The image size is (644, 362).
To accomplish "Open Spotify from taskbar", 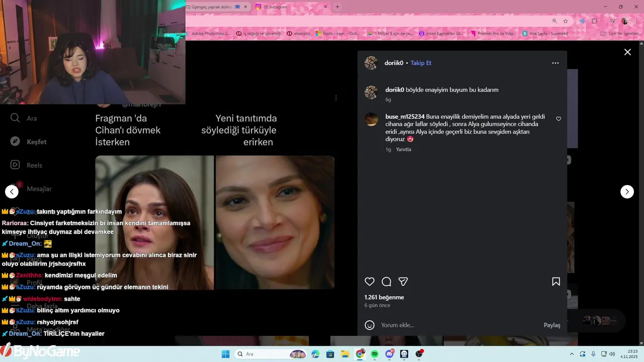I will pos(375,354).
